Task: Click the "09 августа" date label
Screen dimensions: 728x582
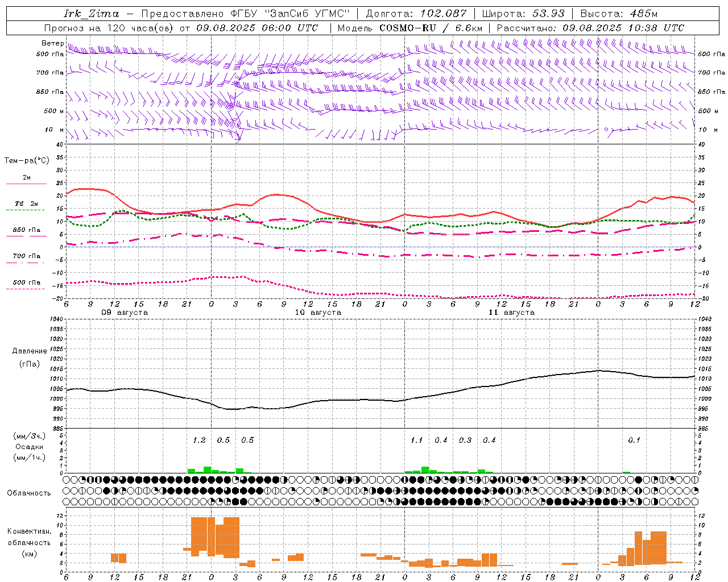Action: coord(125,313)
